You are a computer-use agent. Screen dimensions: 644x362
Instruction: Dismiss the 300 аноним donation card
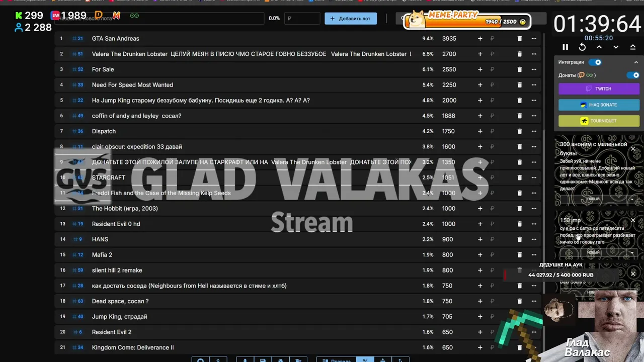[633, 149]
